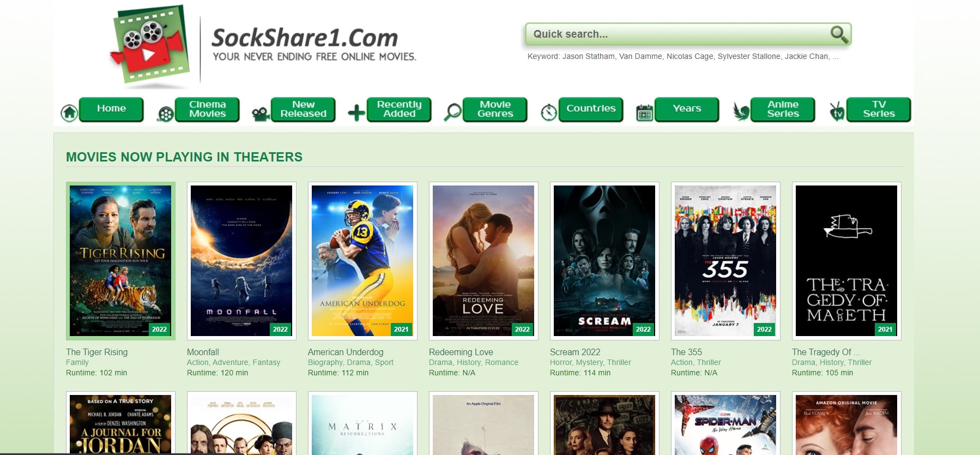Open the Apple Original Film poster
Viewport: 980px width, 455px height.
coord(483,423)
